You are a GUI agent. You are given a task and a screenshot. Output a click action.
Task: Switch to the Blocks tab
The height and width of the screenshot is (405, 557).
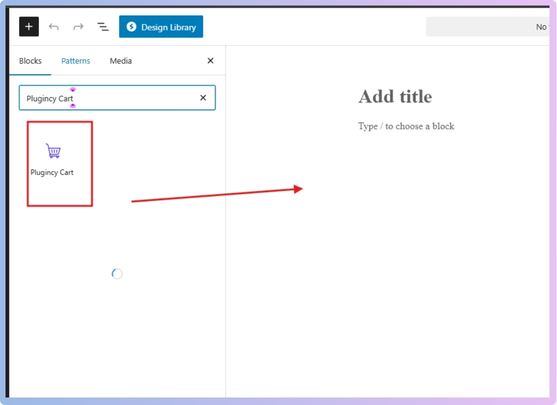[30, 61]
